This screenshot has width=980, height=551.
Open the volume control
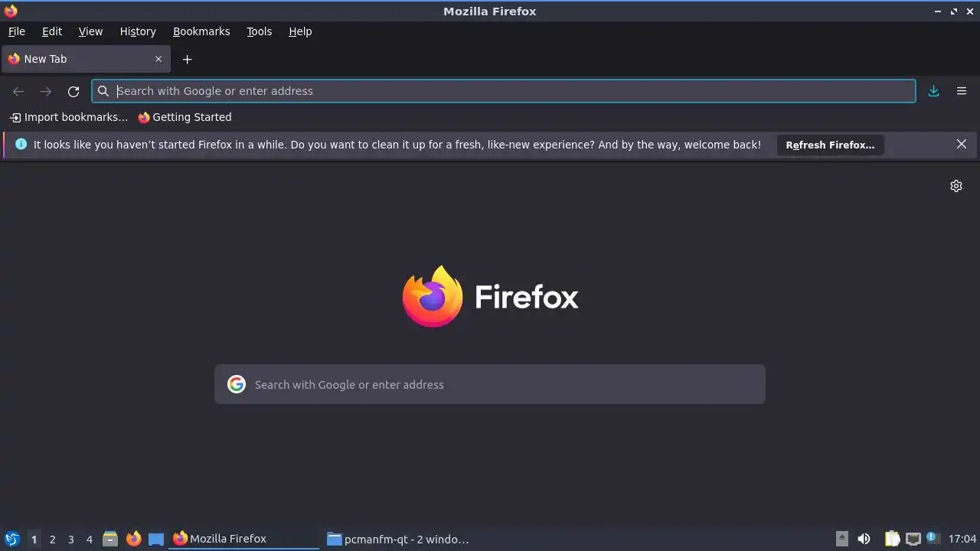tap(864, 539)
